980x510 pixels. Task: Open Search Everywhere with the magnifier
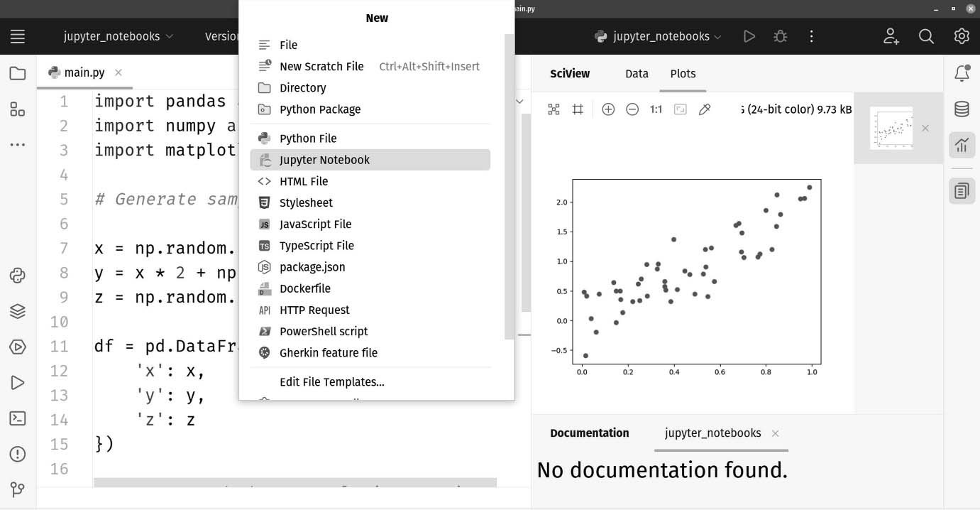coord(926,36)
